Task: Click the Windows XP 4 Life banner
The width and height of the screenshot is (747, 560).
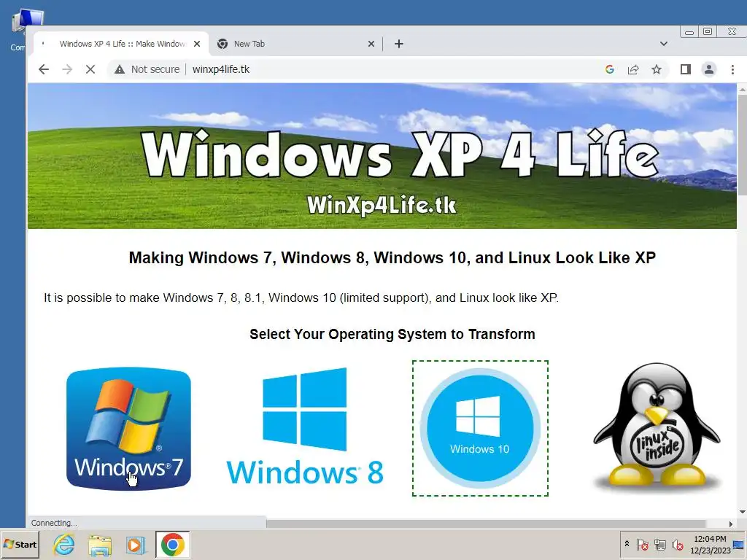Action: pyautogui.click(x=382, y=156)
